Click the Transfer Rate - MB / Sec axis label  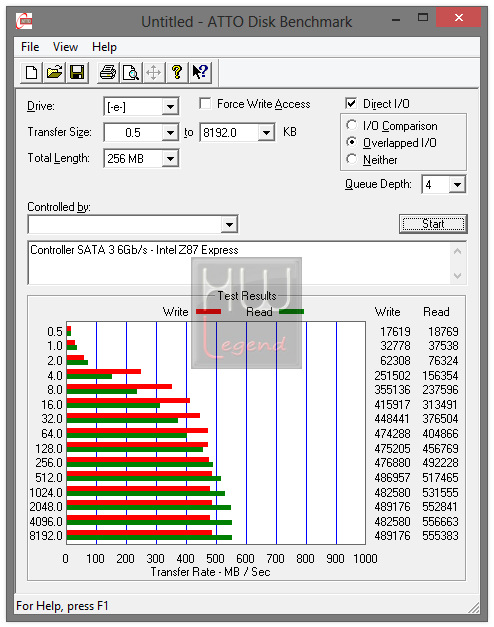(210, 572)
